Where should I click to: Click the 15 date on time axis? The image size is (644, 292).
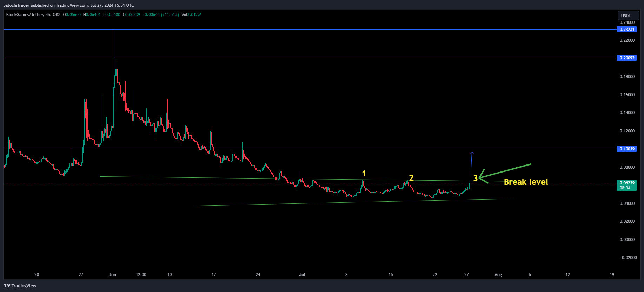391,275
